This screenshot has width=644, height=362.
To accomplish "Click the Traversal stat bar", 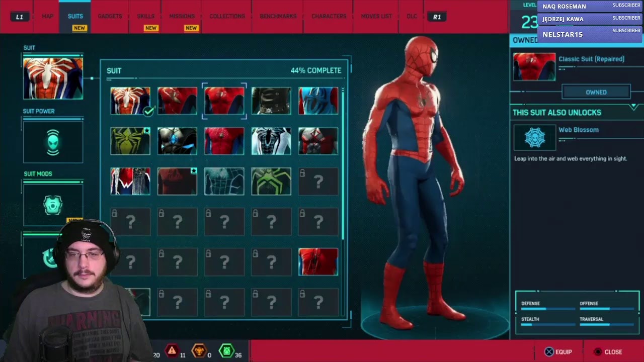I will point(606,324).
